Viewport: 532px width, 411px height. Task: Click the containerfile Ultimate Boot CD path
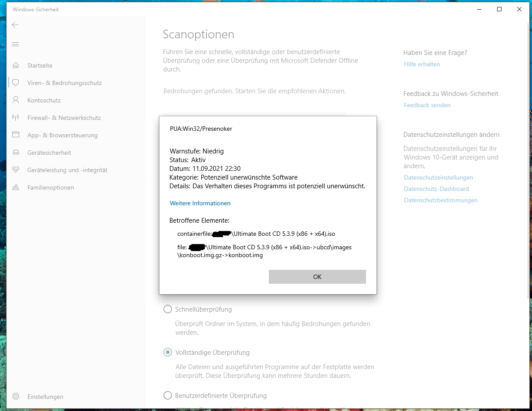click(x=256, y=234)
